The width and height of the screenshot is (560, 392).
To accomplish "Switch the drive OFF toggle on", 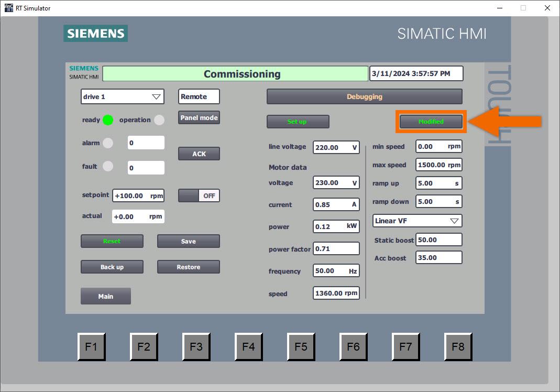I will point(199,195).
